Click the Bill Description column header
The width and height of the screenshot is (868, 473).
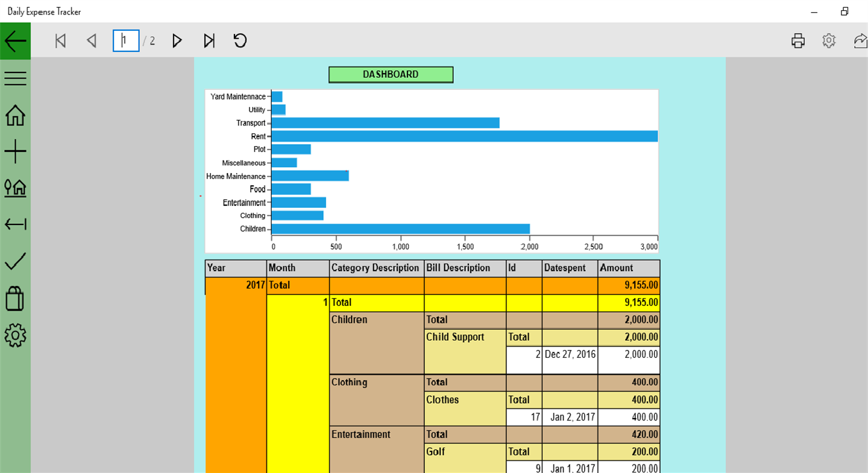coord(465,268)
